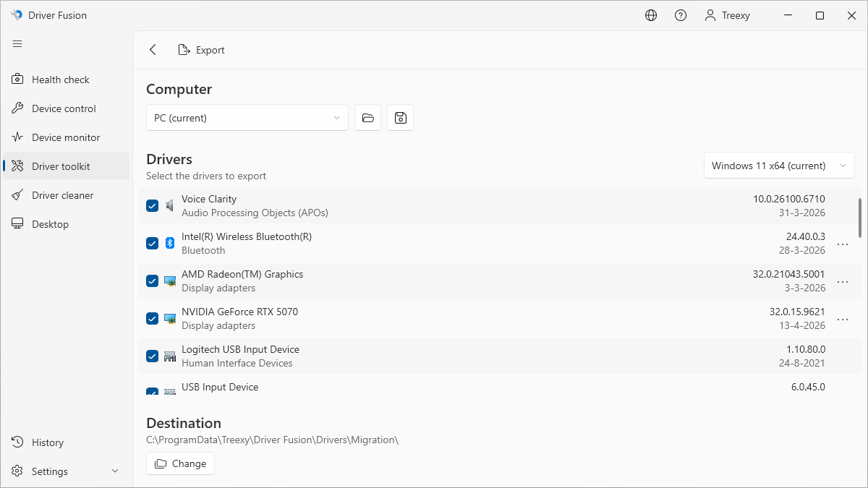Expand the Settings sidebar section
This screenshot has height=488, width=868.
115,471
